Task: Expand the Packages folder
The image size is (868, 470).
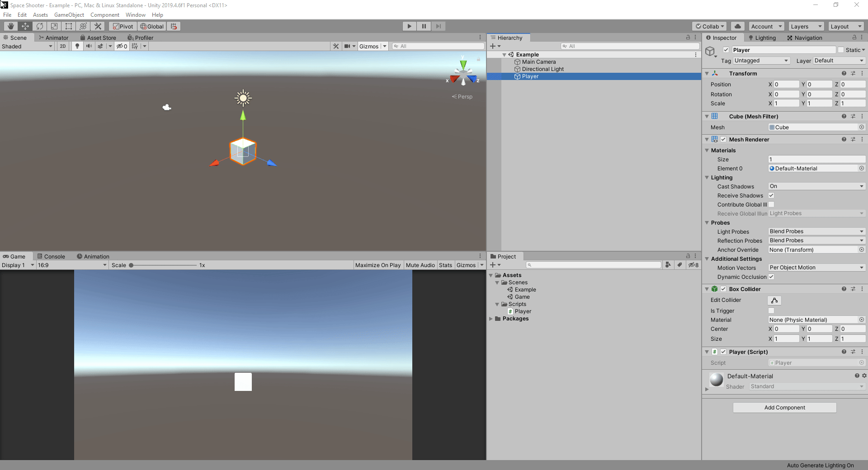Action: coord(491,319)
